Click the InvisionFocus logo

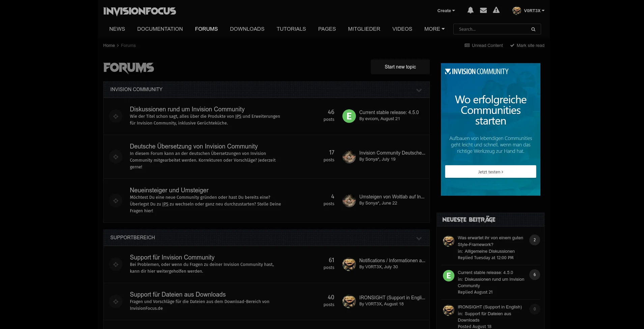(140, 11)
